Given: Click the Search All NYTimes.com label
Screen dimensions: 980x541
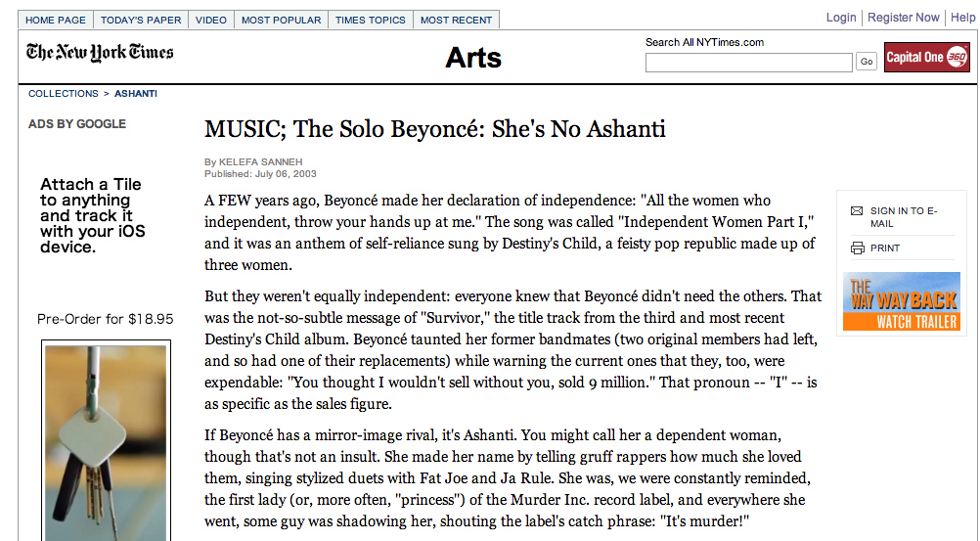Looking at the screenshot, I should 704,42.
